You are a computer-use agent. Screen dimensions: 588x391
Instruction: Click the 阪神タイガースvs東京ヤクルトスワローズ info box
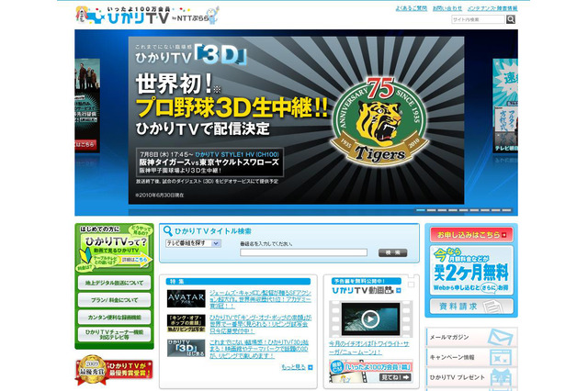[x=209, y=162]
